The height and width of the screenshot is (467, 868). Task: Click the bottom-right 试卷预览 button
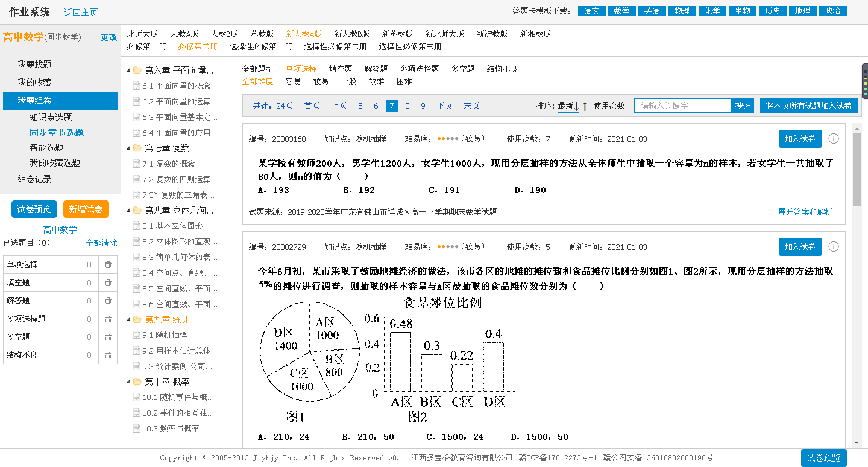tap(823, 458)
